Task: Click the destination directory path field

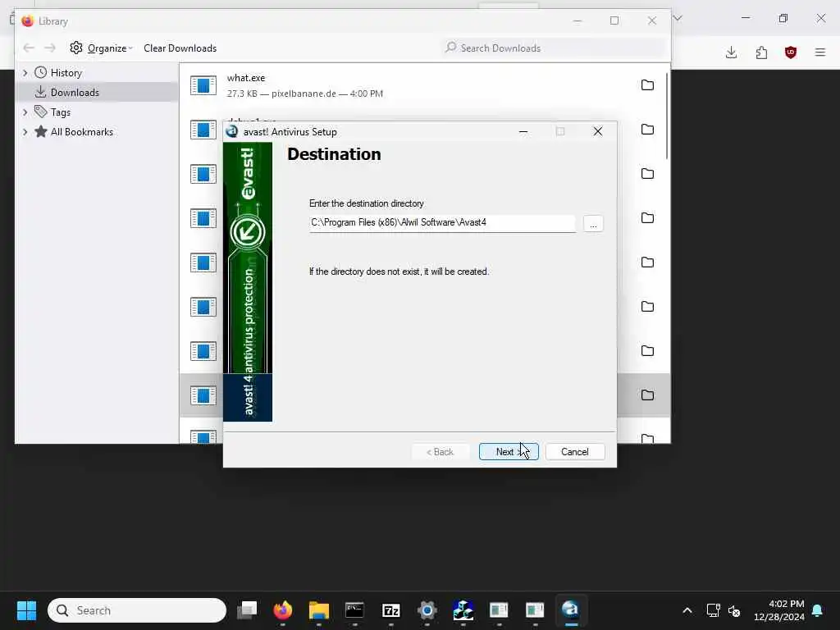Action: [442, 223]
